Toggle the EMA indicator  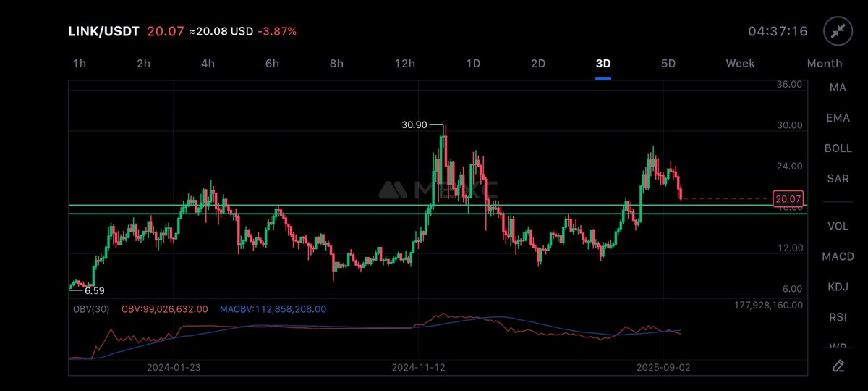click(838, 118)
